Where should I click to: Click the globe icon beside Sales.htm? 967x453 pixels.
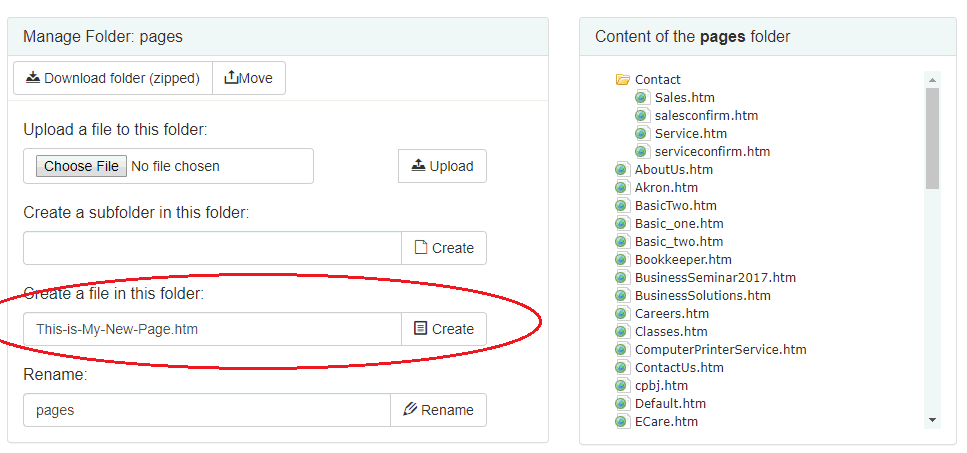point(642,98)
